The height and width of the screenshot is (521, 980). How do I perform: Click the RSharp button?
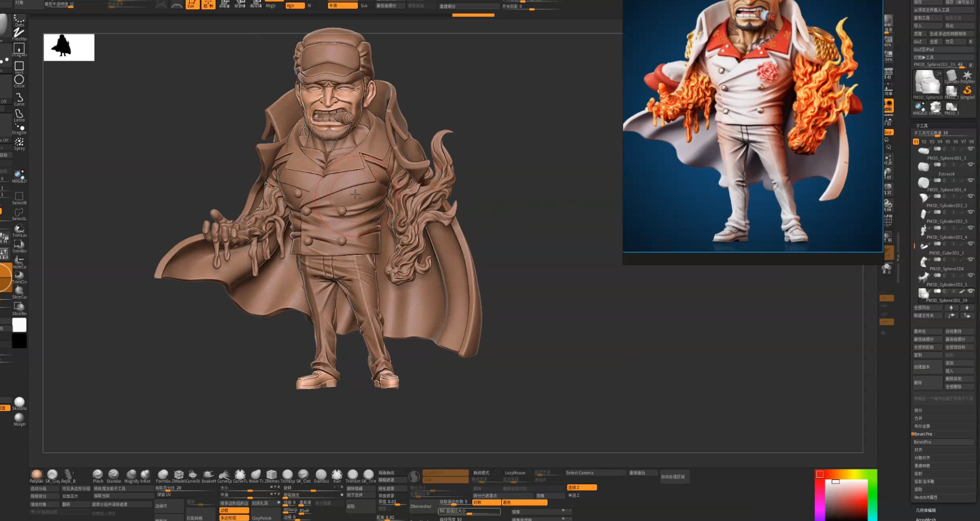point(290,510)
